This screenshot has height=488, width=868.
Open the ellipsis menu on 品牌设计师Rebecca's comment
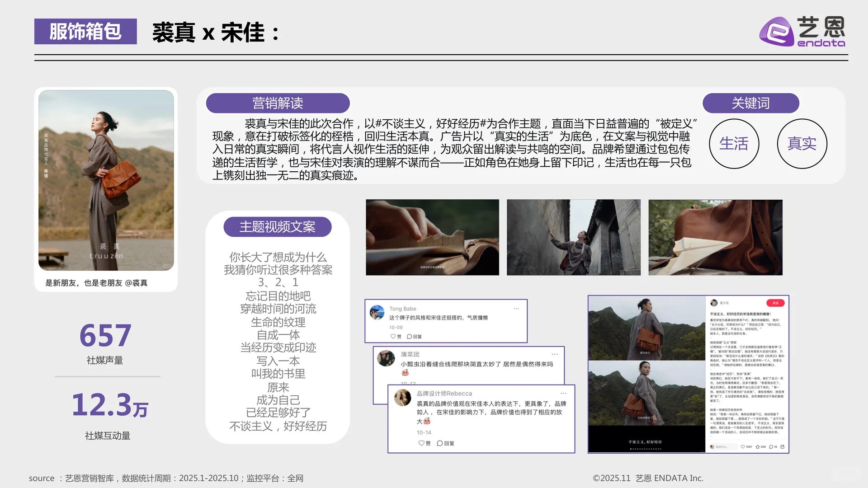coord(563,394)
